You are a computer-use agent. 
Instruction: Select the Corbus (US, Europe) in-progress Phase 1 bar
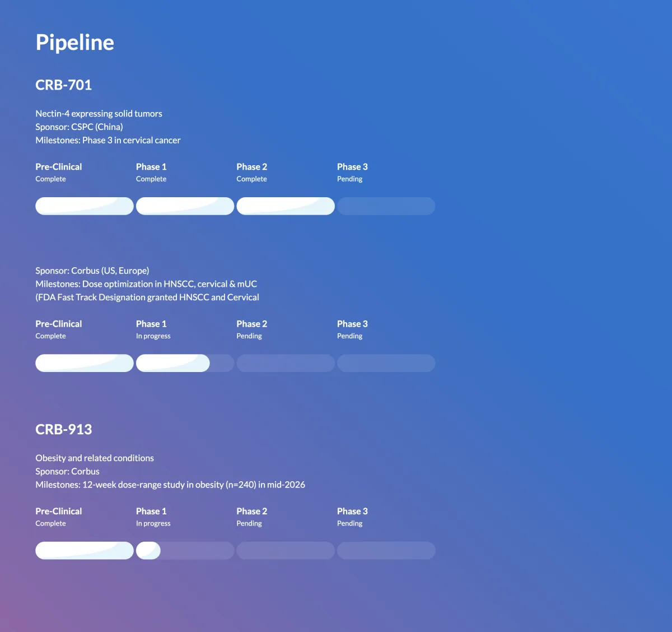[185, 363]
